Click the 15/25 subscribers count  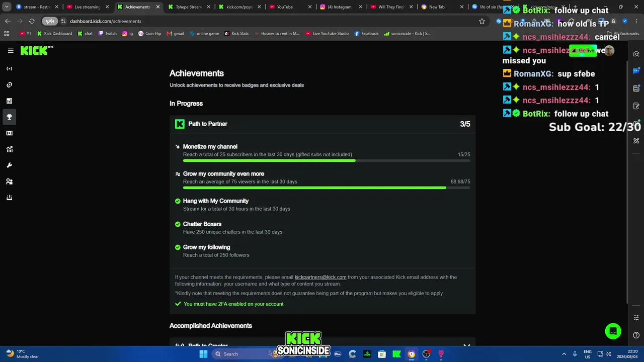[x=464, y=154]
